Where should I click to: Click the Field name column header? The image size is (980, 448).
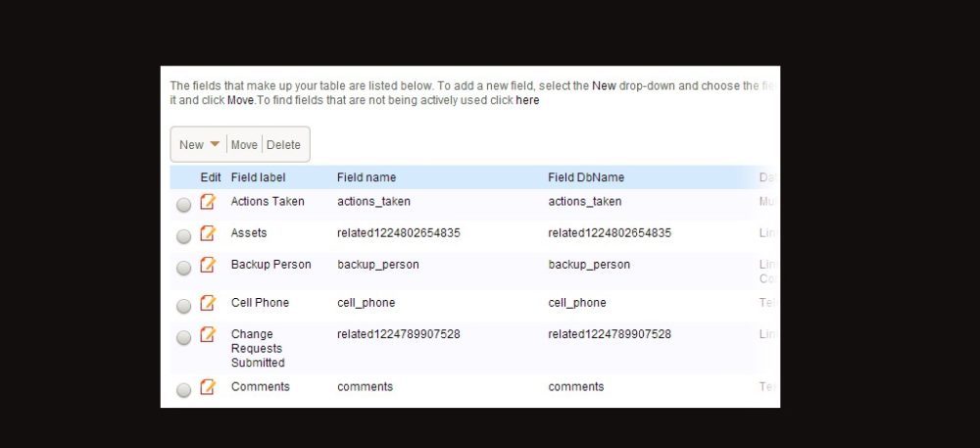pos(367,177)
